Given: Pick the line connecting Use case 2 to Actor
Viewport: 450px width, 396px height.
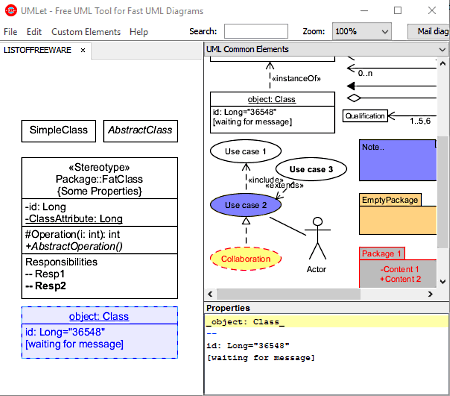Looking at the screenshot, I should pos(287,226).
